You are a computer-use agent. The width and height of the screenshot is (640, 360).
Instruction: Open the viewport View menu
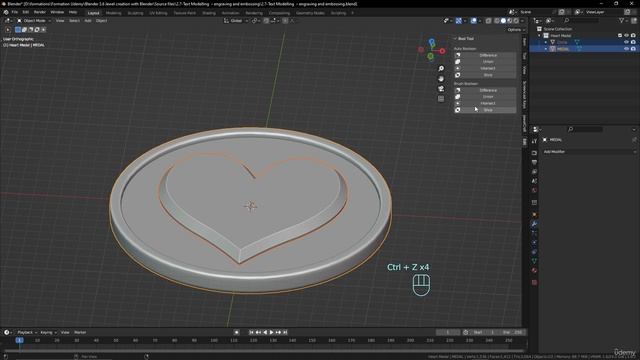click(60, 21)
